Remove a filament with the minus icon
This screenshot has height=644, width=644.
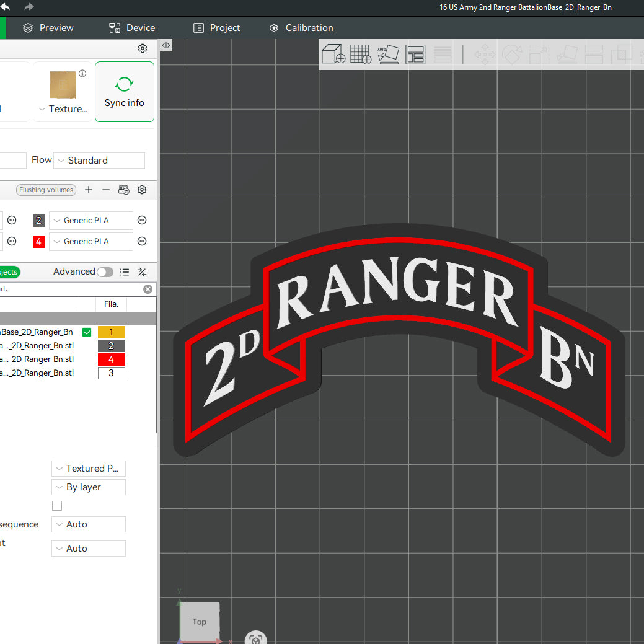[106, 190]
